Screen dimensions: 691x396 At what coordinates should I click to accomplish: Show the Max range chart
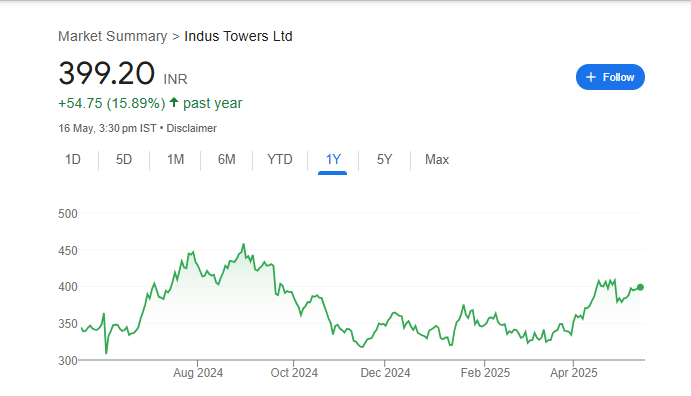tap(437, 159)
